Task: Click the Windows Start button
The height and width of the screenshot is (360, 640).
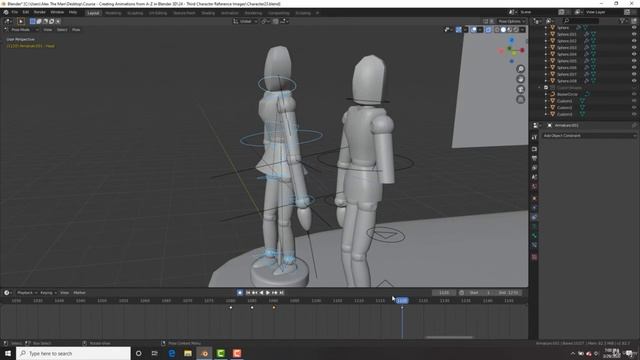Action: [x=8, y=353]
